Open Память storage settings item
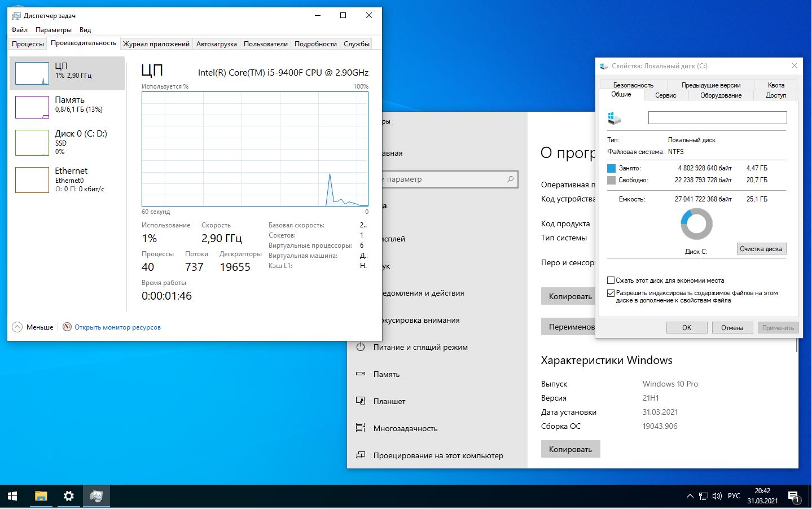The image size is (812, 509). click(x=387, y=374)
